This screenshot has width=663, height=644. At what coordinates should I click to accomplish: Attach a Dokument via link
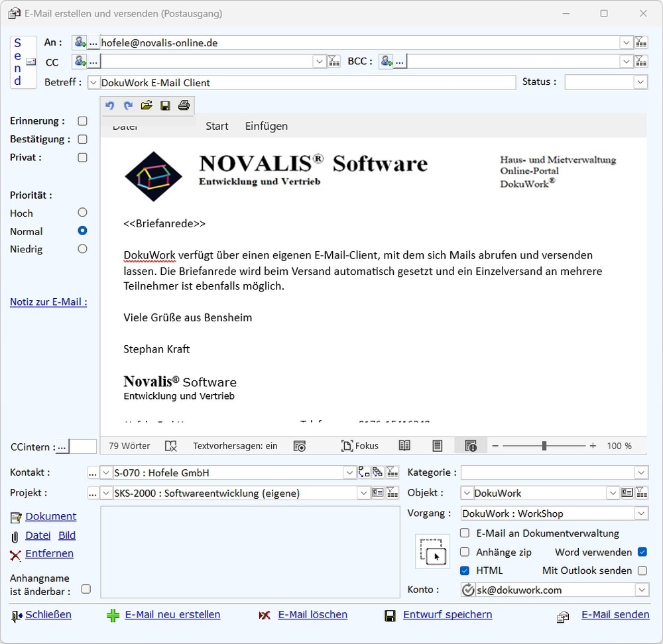pyautogui.click(x=51, y=516)
